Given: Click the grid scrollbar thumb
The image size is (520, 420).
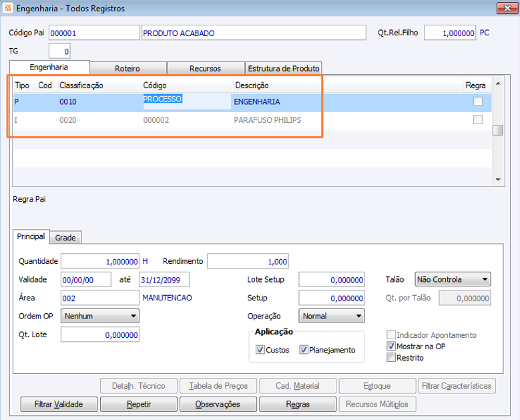Looking at the screenshot, I should (498, 130).
